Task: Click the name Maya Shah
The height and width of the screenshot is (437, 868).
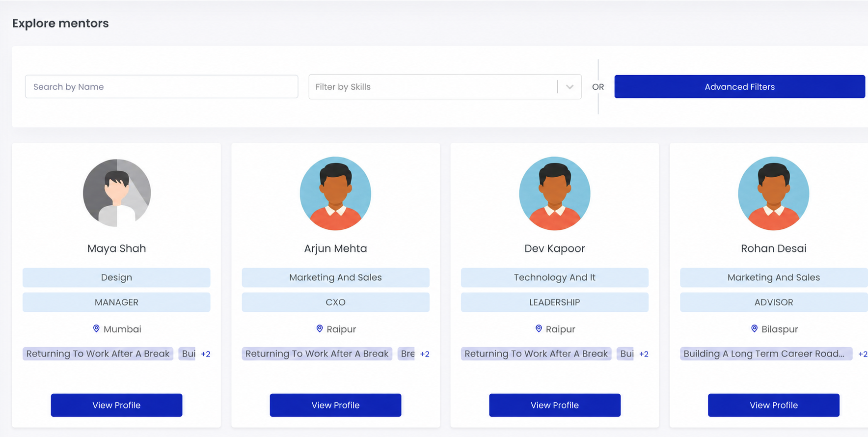Action: [x=116, y=248]
